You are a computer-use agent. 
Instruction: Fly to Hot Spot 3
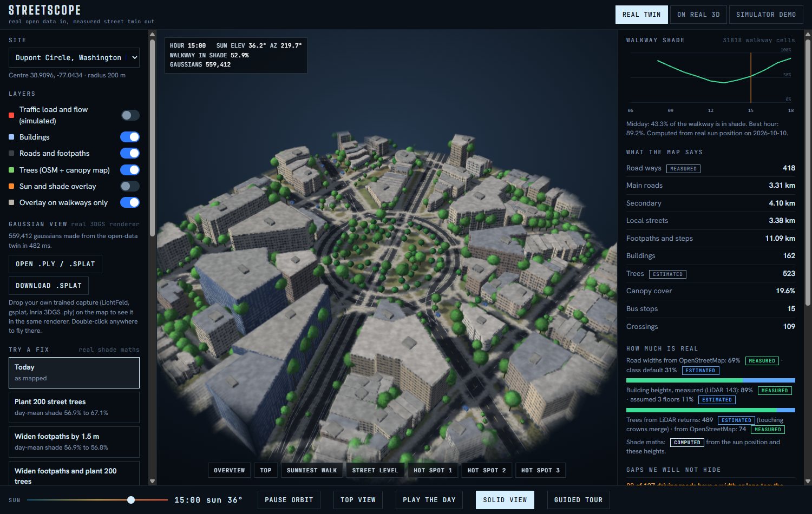(541, 470)
